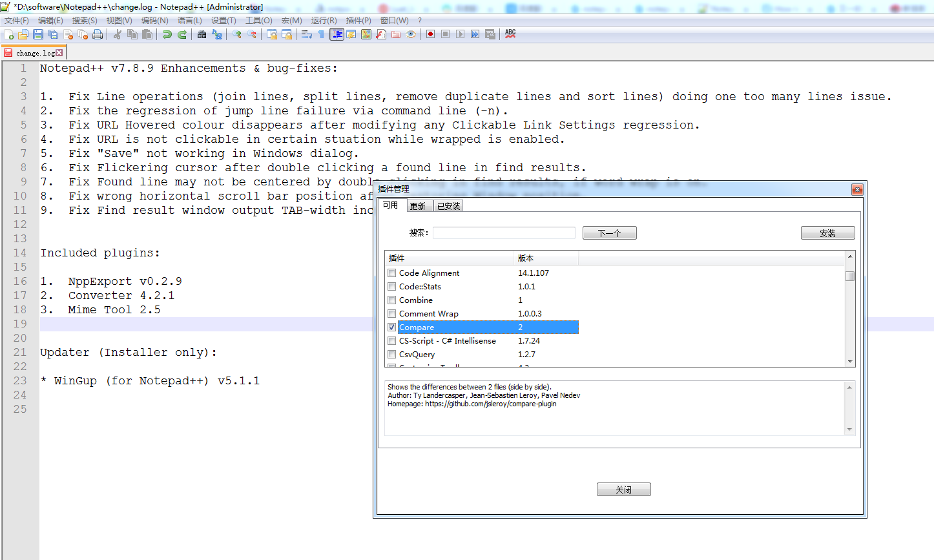Start macro recording with red dot icon
934x560 pixels.
430,34
